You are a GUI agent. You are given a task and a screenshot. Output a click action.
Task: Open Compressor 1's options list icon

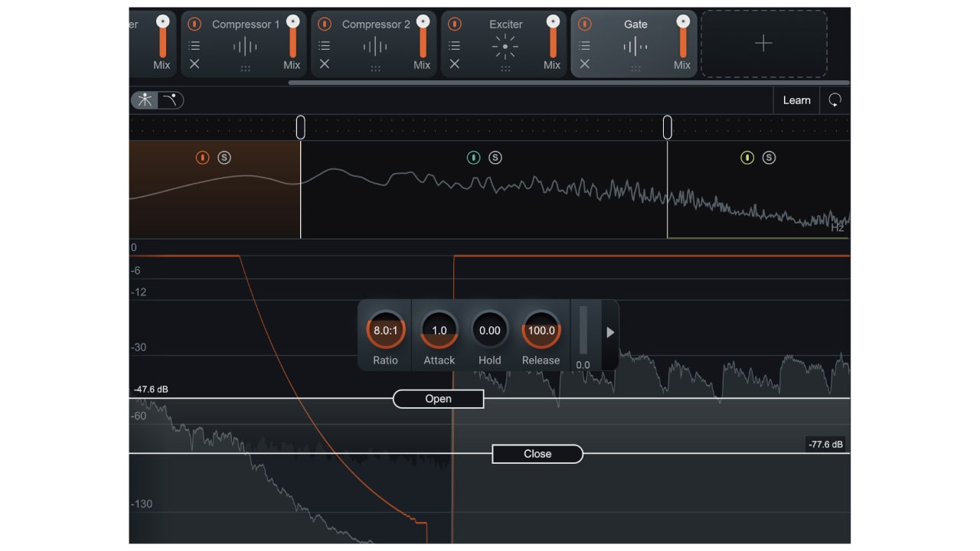pos(194,46)
